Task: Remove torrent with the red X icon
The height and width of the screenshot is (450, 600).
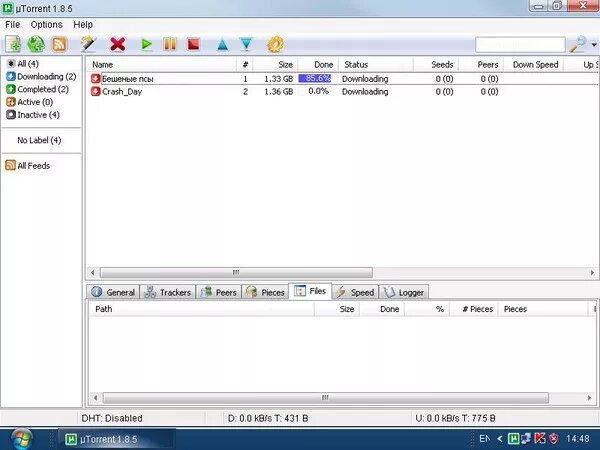Action: tap(118, 44)
